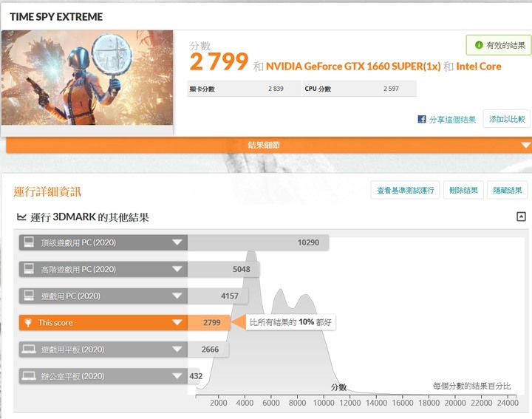Click 分享這個結果 share link
532x419 pixels.
452,120
